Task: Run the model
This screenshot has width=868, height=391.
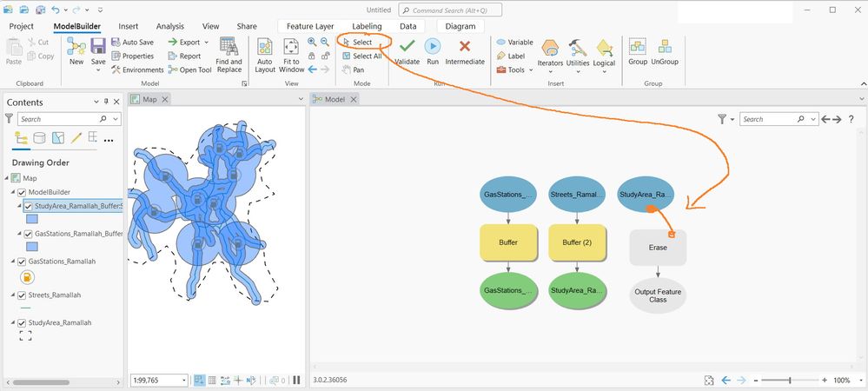Action: [433, 51]
